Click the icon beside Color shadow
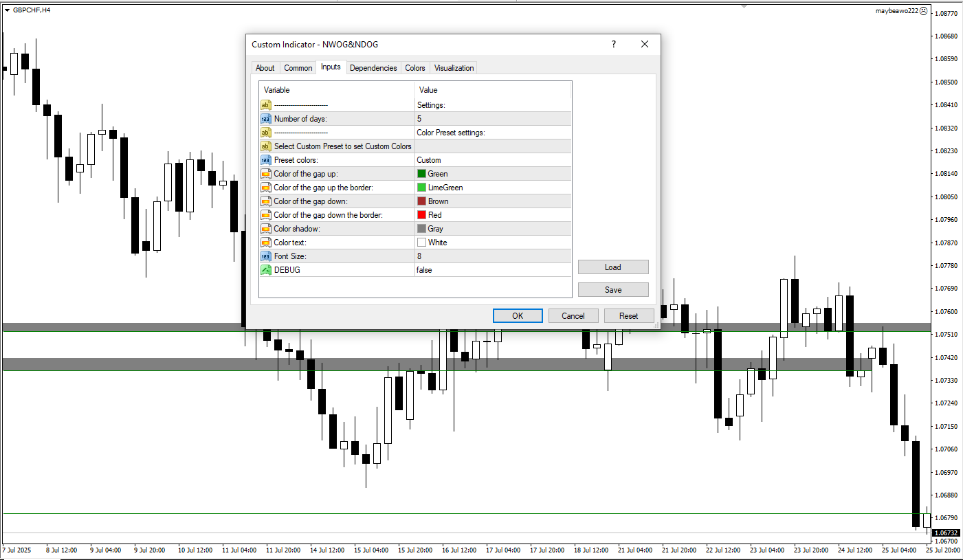The height and width of the screenshot is (560, 963). pos(266,229)
